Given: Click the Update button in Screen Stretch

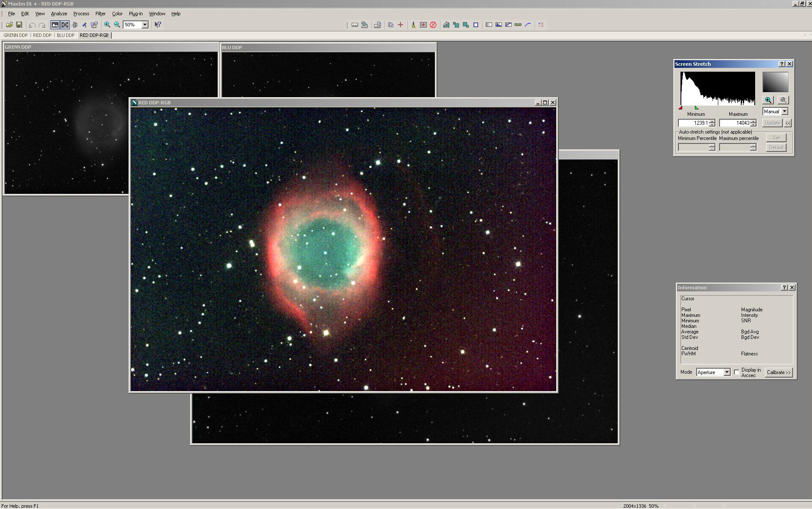Looking at the screenshot, I should pos(772,123).
